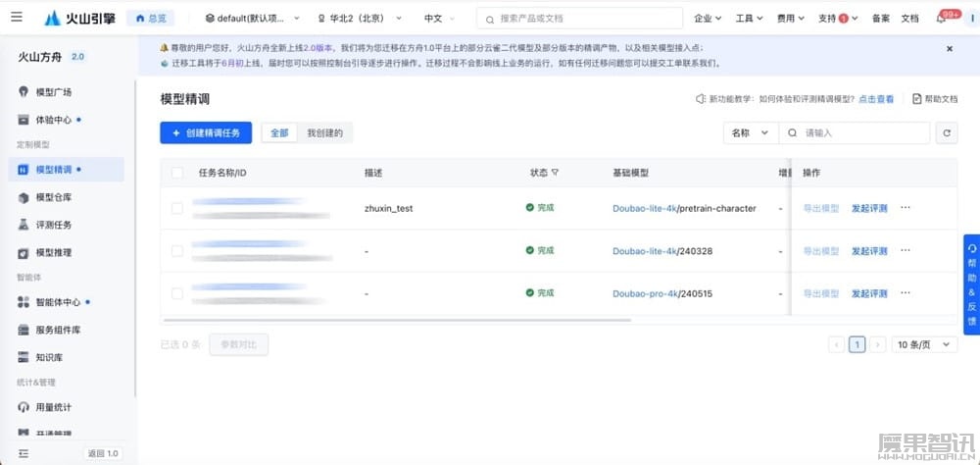Click 发起评测 for Doubao-pro-4k/240515 row

pyautogui.click(x=869, y=293)
